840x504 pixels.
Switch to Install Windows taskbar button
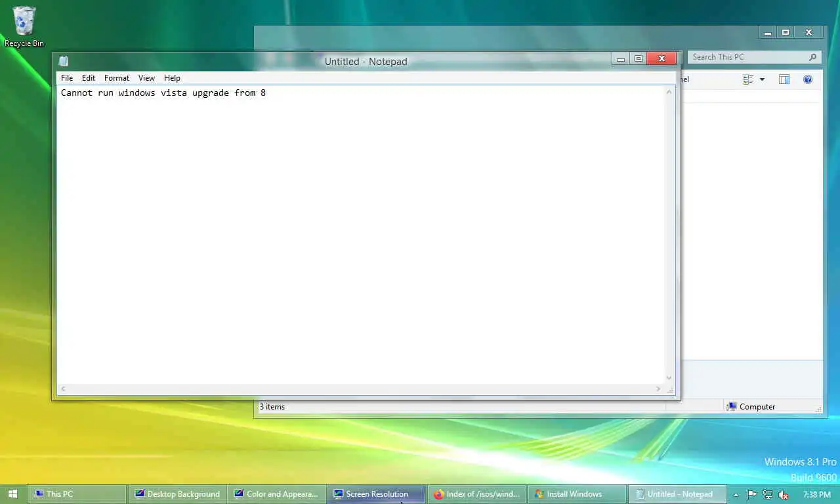click(x=577, y=494)
